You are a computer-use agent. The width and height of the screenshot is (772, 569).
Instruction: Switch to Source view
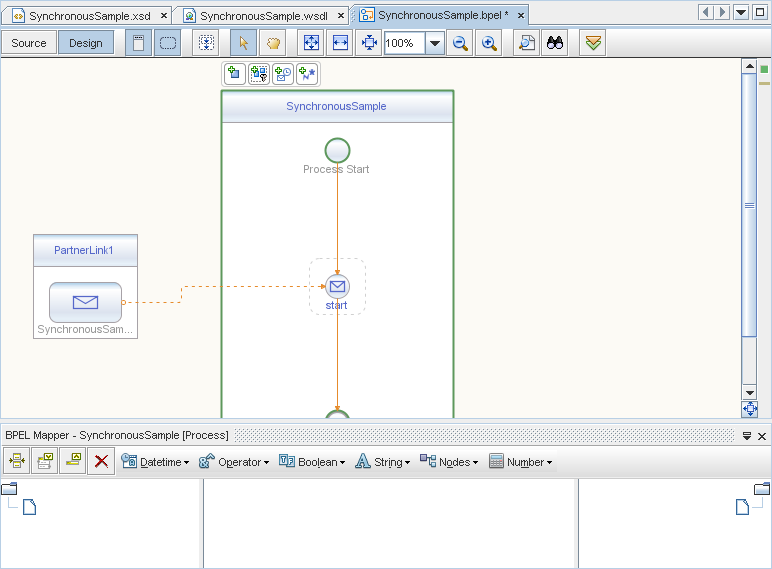click(29, 43)
